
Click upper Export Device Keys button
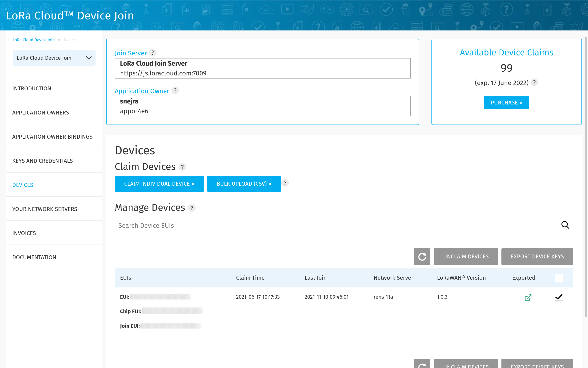[537, 257]
